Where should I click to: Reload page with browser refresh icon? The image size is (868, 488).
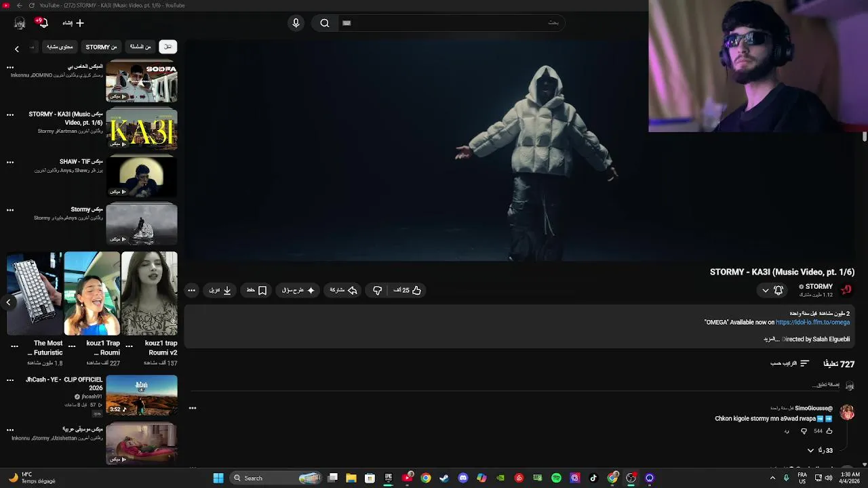(31, 5)
